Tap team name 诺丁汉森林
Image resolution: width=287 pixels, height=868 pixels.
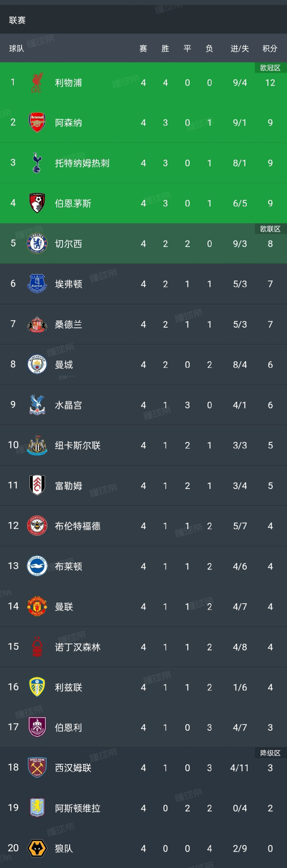coord(77,647)
